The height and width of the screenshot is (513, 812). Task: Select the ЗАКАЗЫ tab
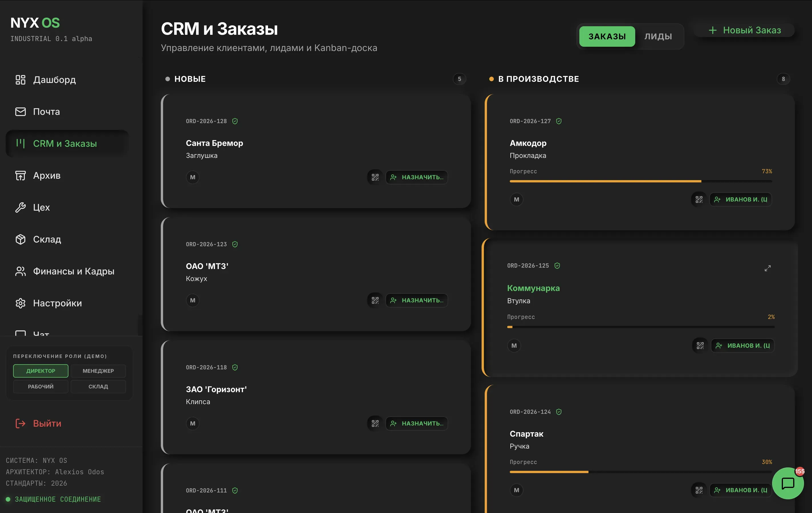pos(607,36)
